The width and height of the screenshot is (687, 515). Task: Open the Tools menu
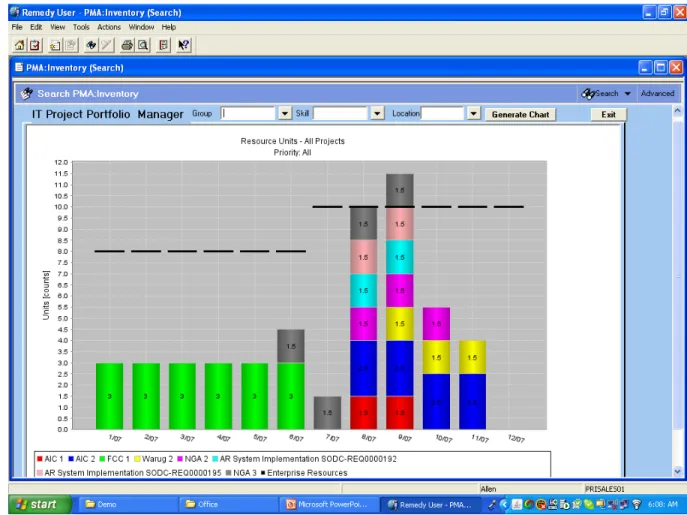tap(81, 27)
